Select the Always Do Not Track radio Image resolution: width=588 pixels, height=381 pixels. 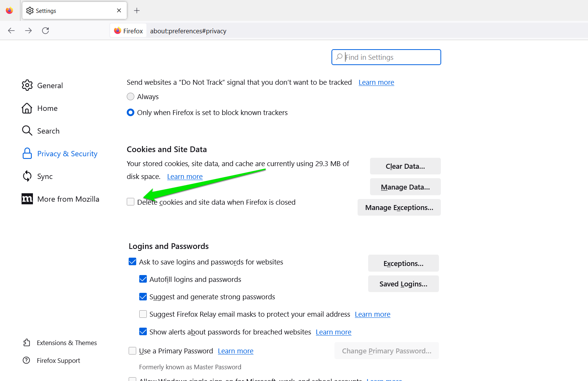coord(131,96)
